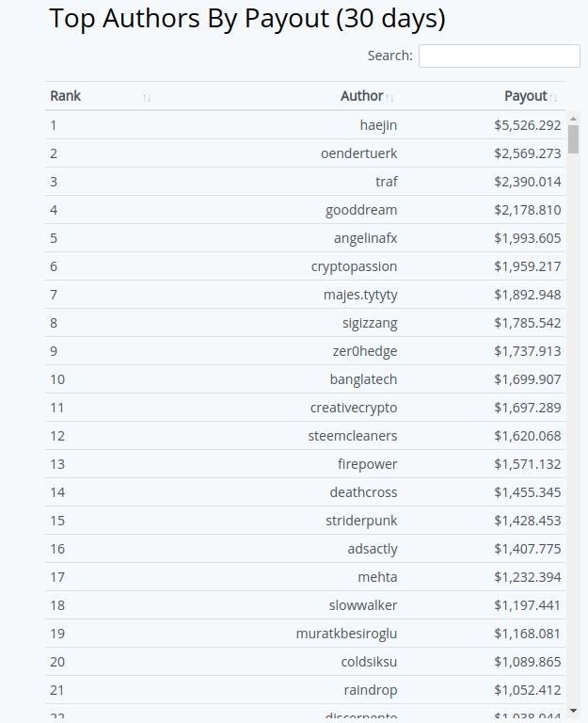Viewport: 588px width, 723px height.
Task: Sort table by Rank header
Action: [66, 96]
